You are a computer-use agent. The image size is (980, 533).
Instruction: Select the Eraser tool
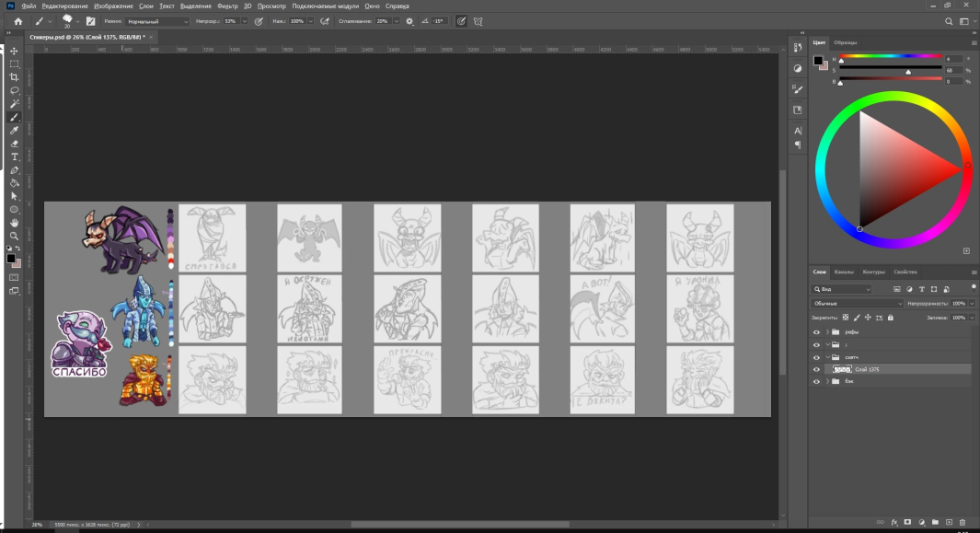[14, 144]
